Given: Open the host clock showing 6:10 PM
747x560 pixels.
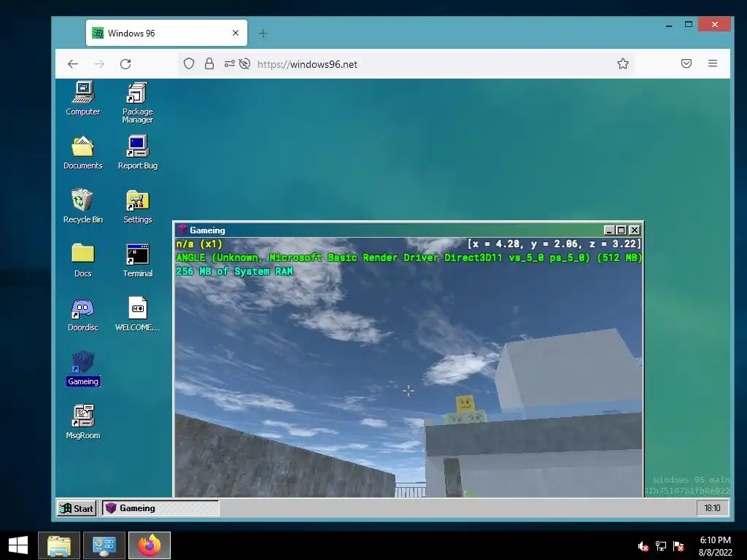Looking at the screenshot, I should (x=715, y=546).
